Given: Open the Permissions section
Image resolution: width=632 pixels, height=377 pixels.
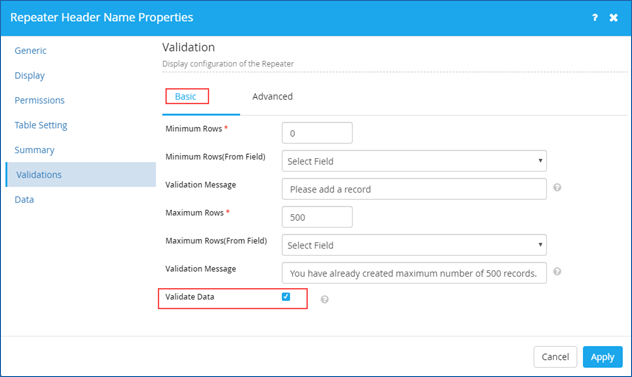Looking at the screenshot, I should pos(40,100).
